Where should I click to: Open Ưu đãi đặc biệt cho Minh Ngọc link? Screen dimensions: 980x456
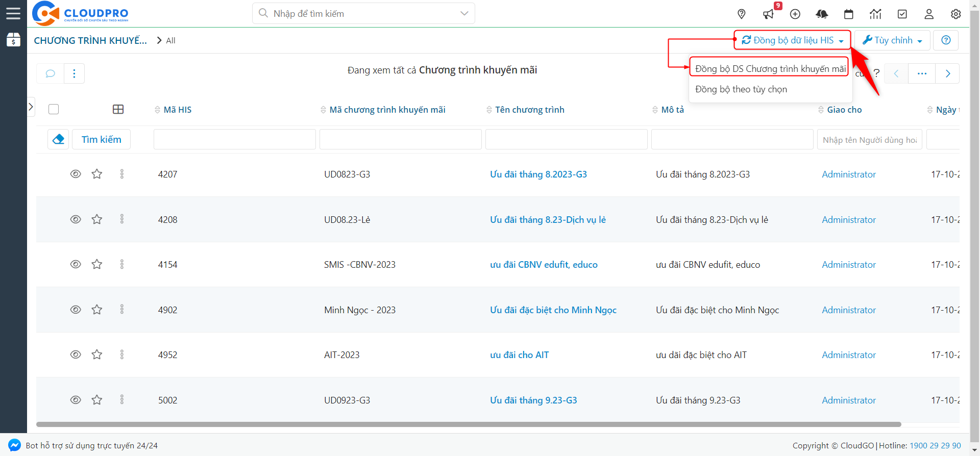pyautogui.click(x=553, y=310)
